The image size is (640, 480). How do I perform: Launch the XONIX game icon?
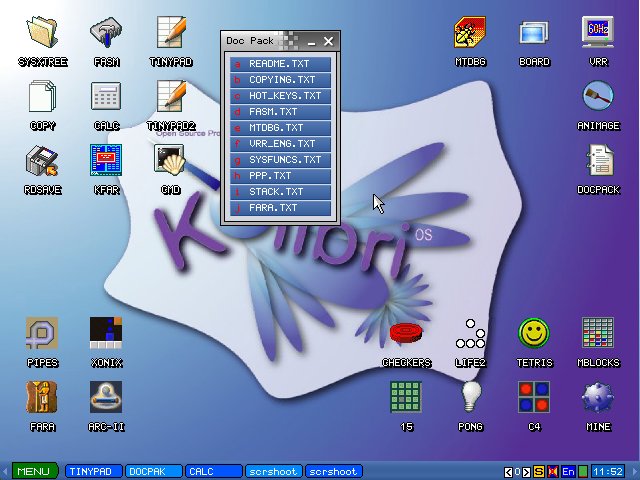(x=106, y=336)
